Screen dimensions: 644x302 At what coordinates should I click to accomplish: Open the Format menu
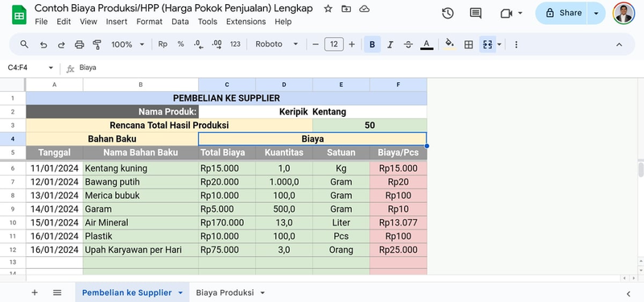tap(150, 22)
